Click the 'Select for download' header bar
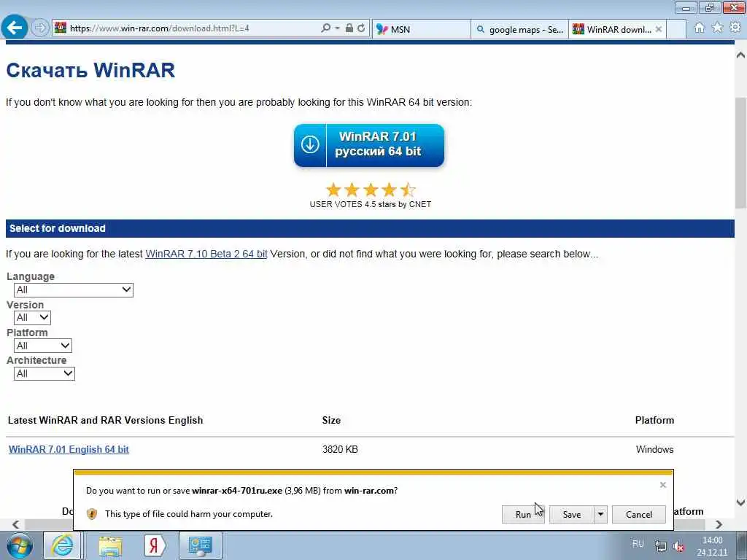The height and width of the screenshot is (560, 747). (370, 228)
